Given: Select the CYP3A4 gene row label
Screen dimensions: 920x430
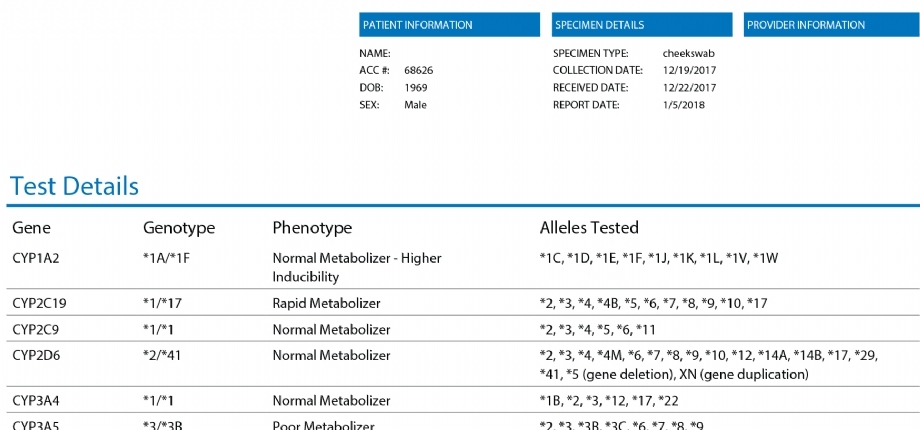Looking at the screenshot, I should point(36,401).
